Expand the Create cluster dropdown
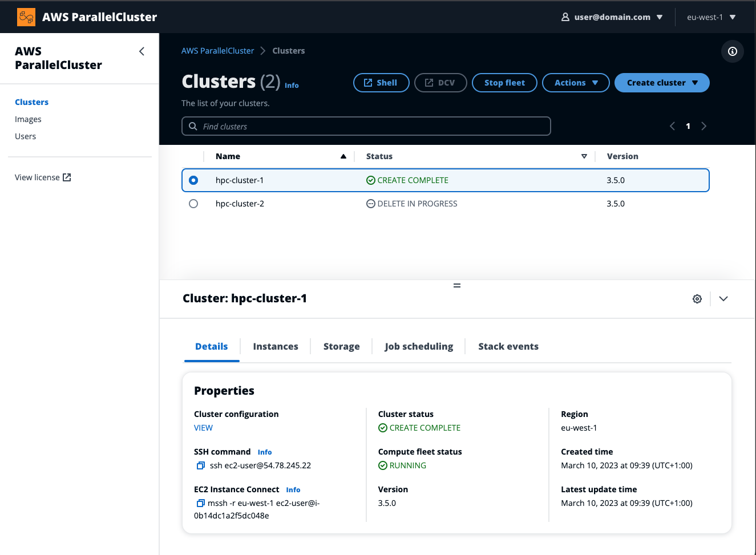 661,82
